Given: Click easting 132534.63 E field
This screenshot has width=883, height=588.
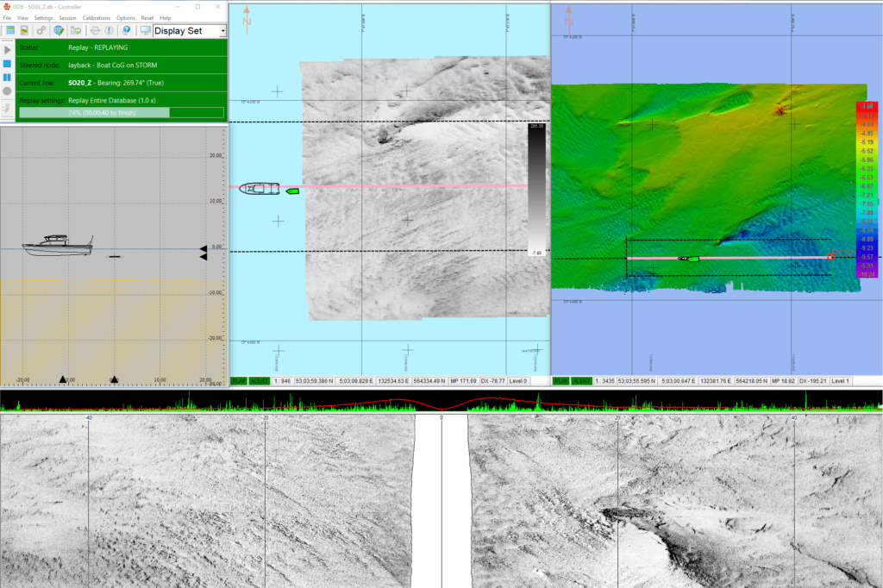Looking at the screenshot, I should coord(392,381).
